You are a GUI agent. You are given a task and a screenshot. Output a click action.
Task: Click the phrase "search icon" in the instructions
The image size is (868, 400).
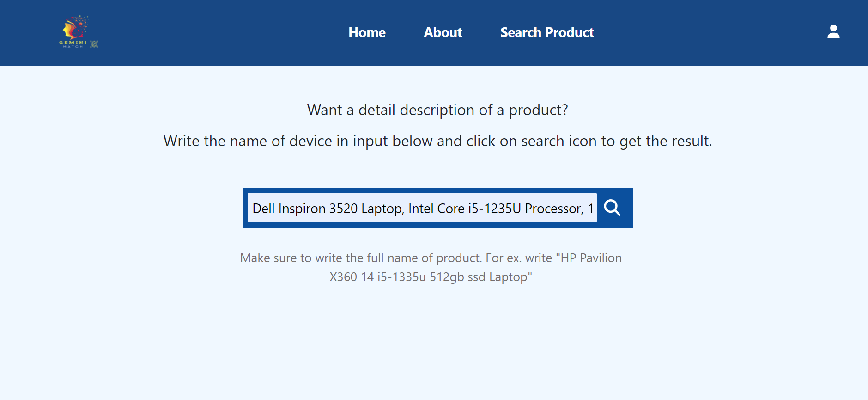(559, 141)
